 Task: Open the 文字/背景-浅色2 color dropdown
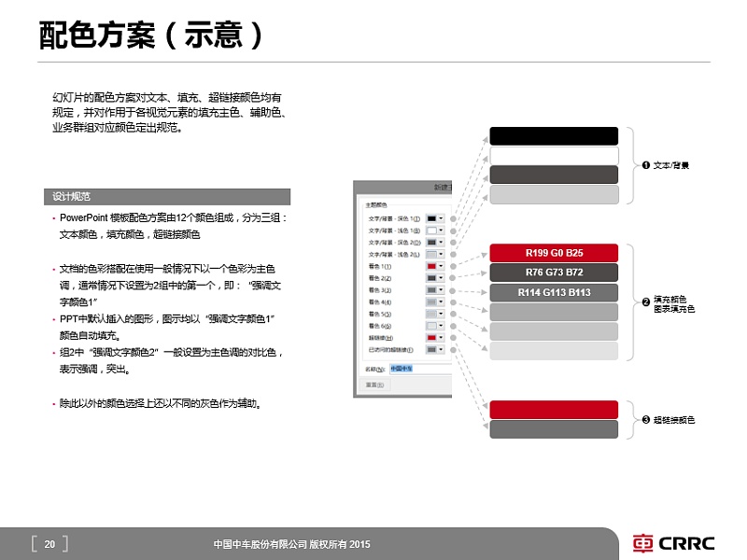(x=442, y=254)
